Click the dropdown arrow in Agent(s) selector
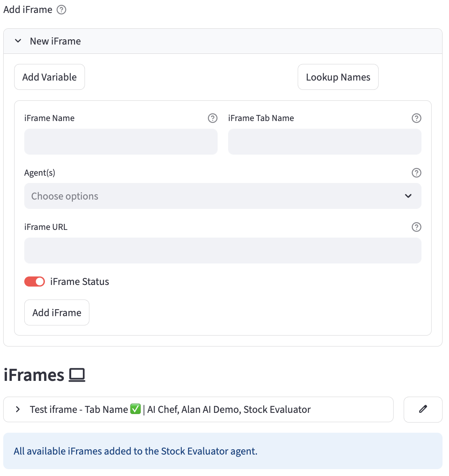 (x=408, y=196)
